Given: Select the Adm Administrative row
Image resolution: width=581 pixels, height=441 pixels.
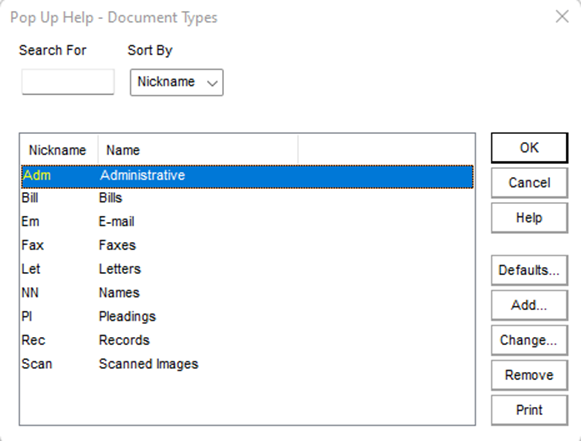Looking at the screenshot, I should click(x=247, y=176).
